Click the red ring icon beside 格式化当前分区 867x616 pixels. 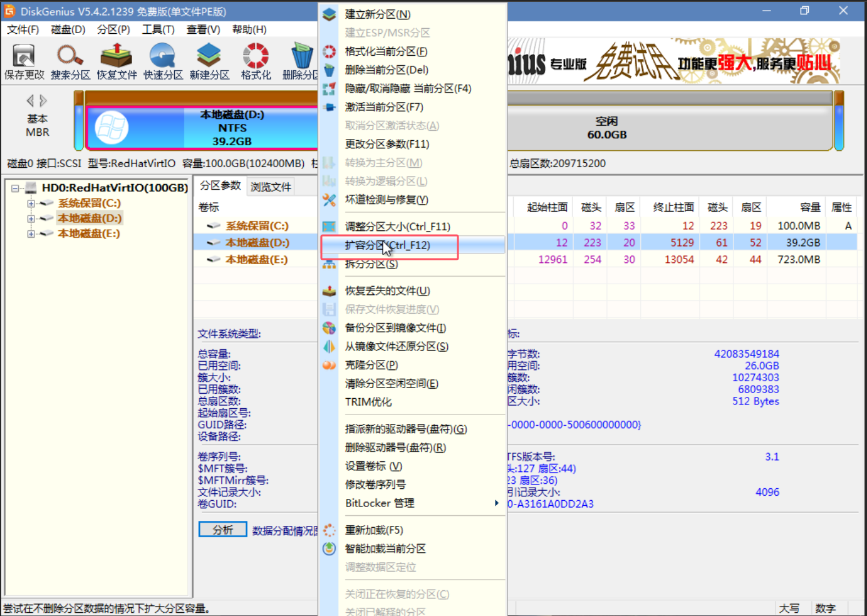click(x=330, y=51)
